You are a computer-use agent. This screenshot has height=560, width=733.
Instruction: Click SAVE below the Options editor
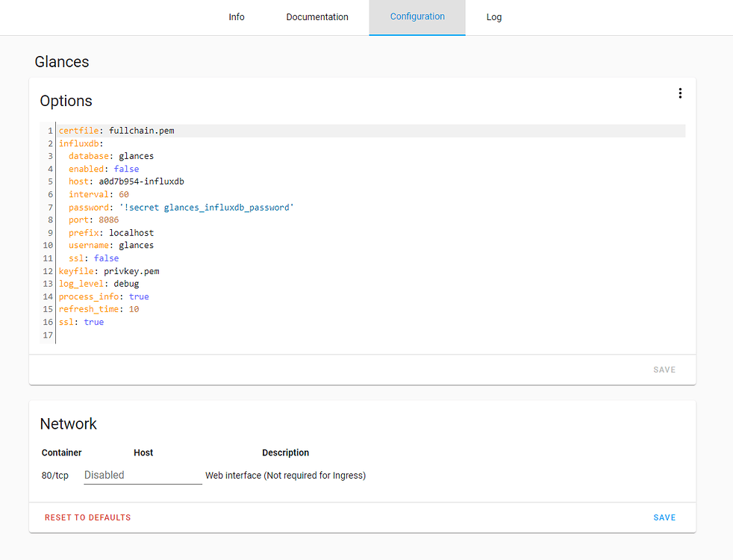tap(664, 369)
